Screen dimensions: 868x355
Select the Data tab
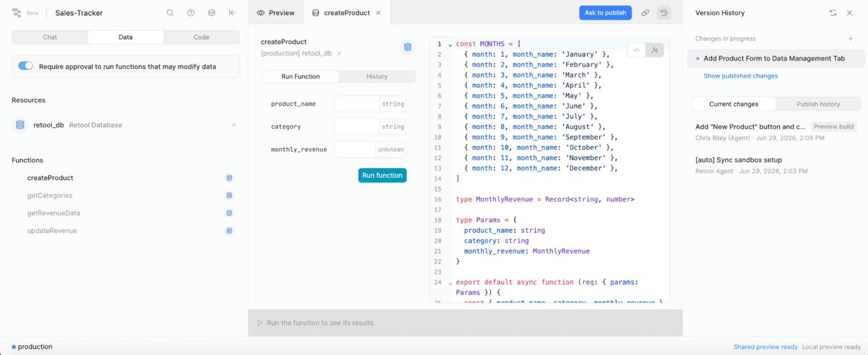pos(125,37)
